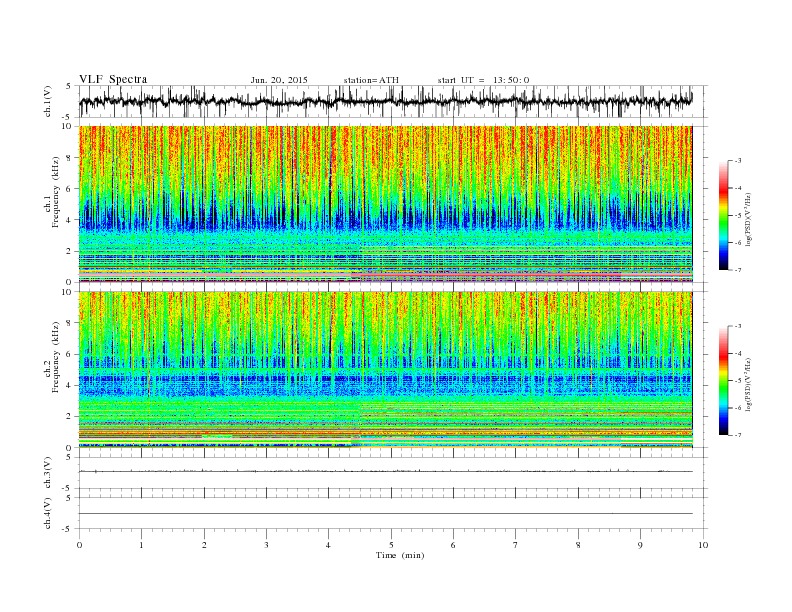Click the "VLF Spectra" plot title
The width and height of the screenshot is (792, 612).
tap(113, 79)
